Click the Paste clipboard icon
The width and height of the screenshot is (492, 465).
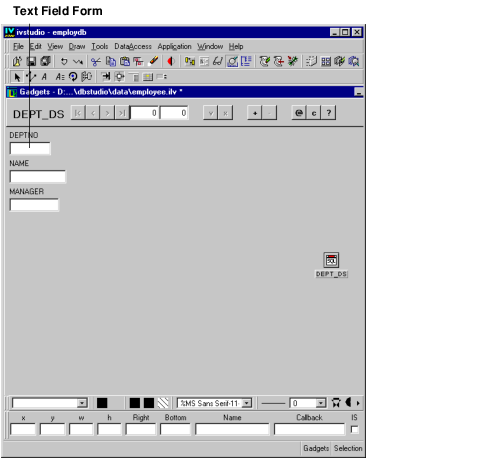(x=125, y=62)
